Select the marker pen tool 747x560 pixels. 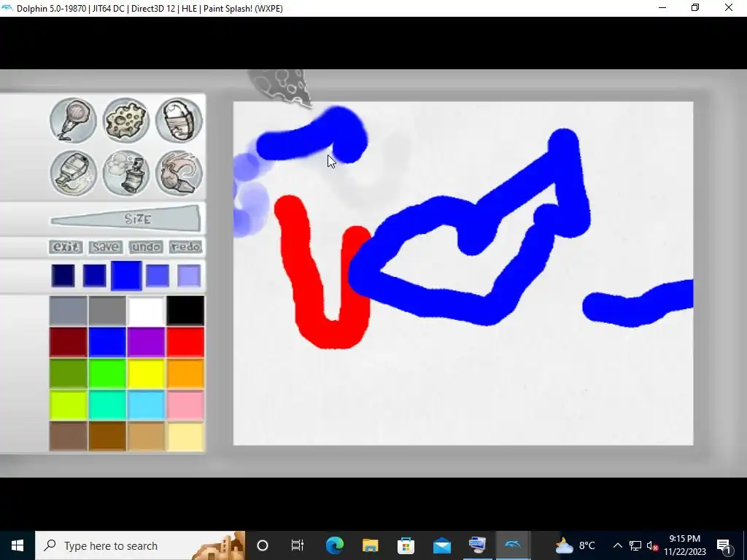(73, 120)
